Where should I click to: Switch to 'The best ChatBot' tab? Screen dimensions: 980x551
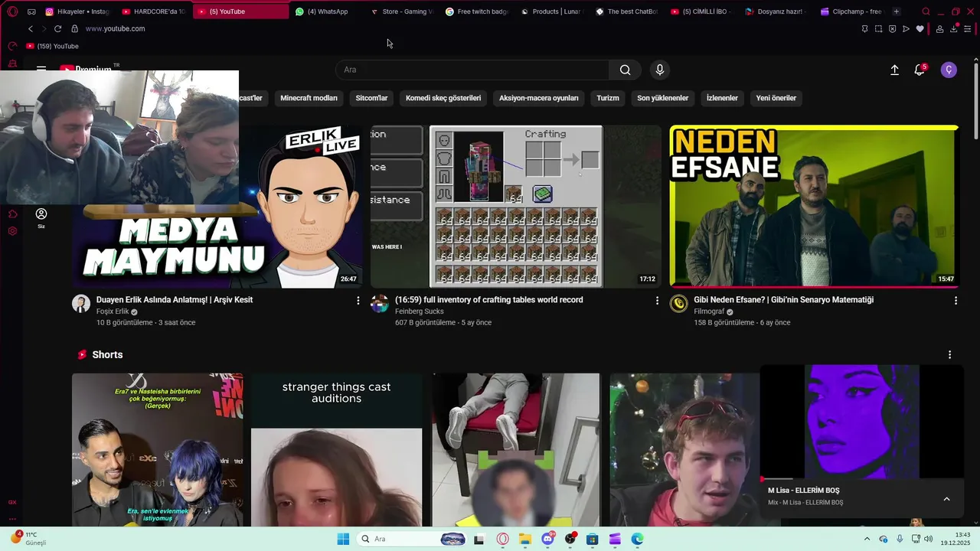pyautogui.click(x=626, y=11)
